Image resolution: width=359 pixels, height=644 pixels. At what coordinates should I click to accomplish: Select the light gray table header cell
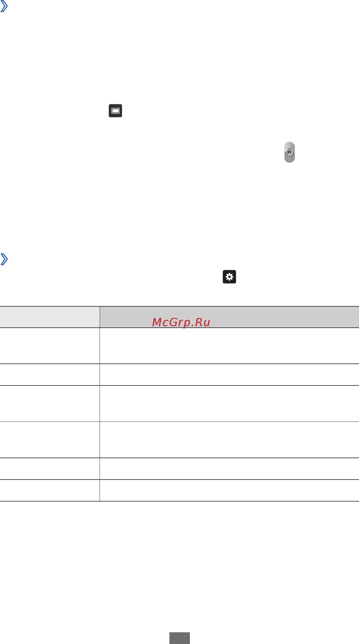coord(50,317)
